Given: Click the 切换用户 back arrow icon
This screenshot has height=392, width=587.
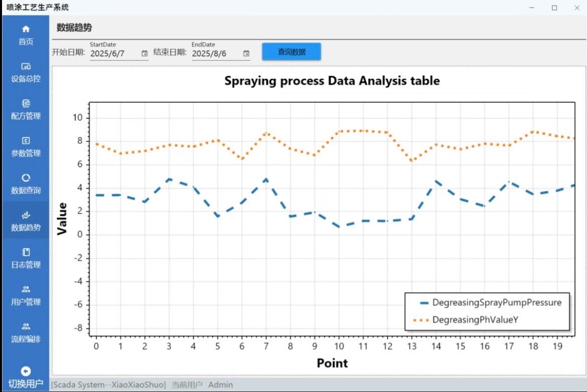Looking at the screenshot, I should point(26,371).
